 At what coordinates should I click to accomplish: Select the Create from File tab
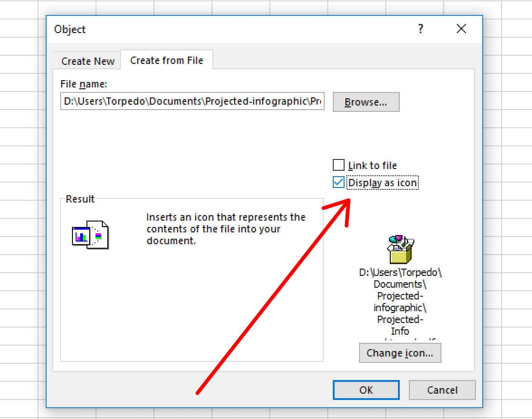point(166,59)
